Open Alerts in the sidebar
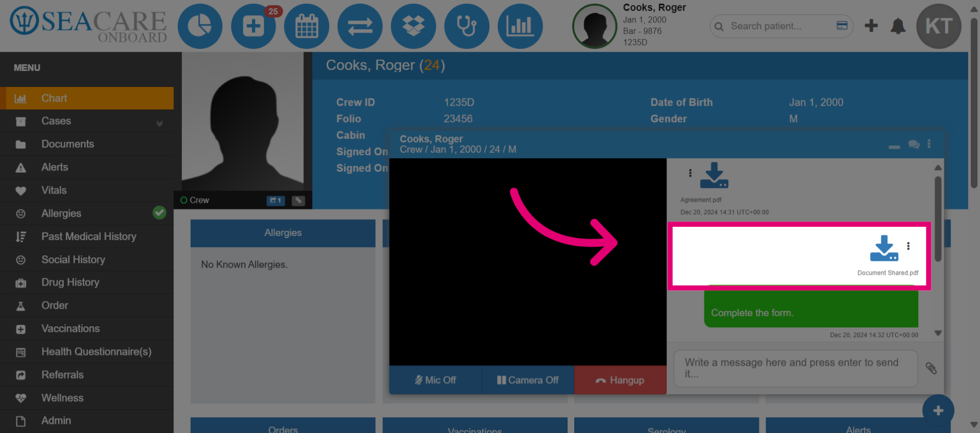This screenshot has width=980, height=433. pyautogui.click(x=87, y=167)
